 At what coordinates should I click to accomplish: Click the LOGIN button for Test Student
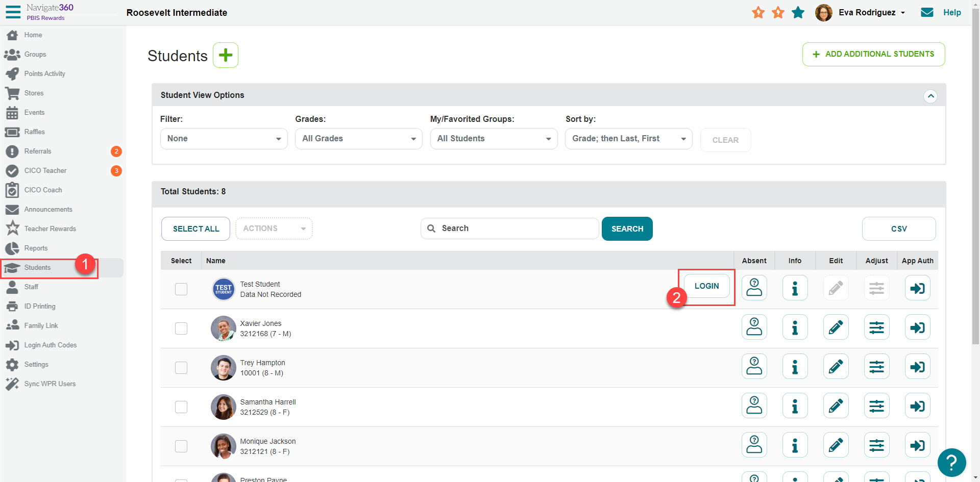point(706,286)
